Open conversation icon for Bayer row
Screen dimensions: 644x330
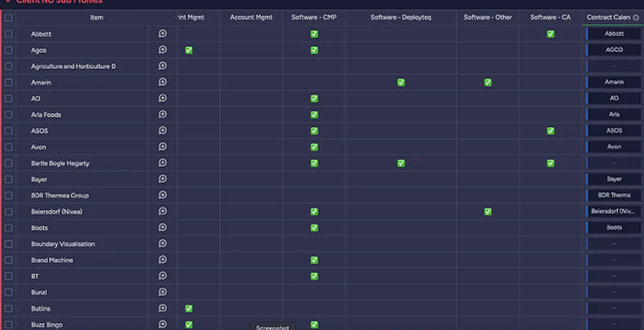163,179
